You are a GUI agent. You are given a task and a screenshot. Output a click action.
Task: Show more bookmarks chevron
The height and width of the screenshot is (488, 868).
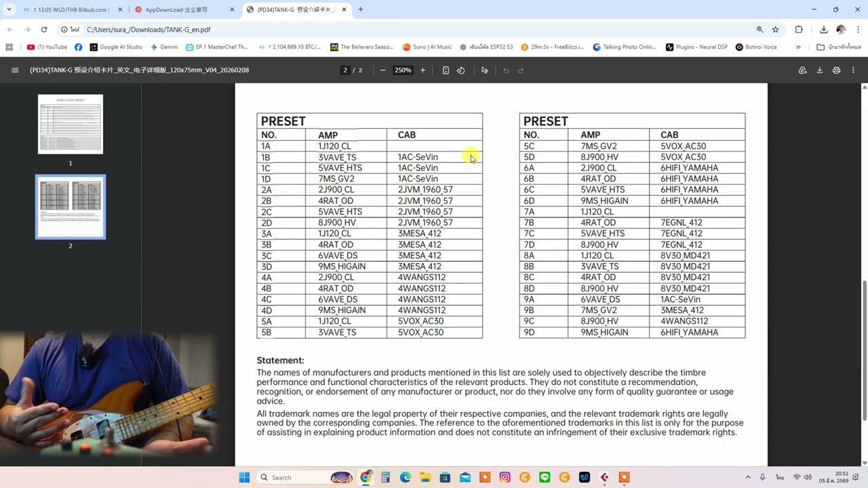[798, 47]
